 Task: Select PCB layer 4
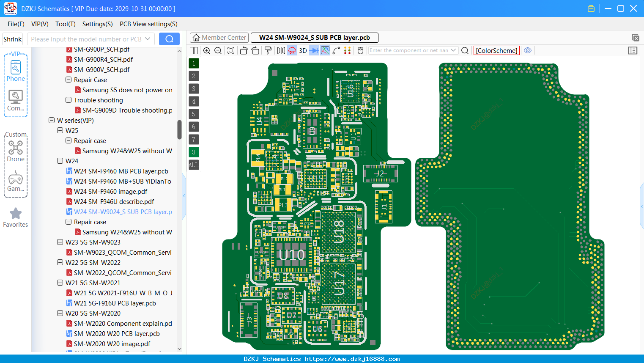click(x=194, y=102)
